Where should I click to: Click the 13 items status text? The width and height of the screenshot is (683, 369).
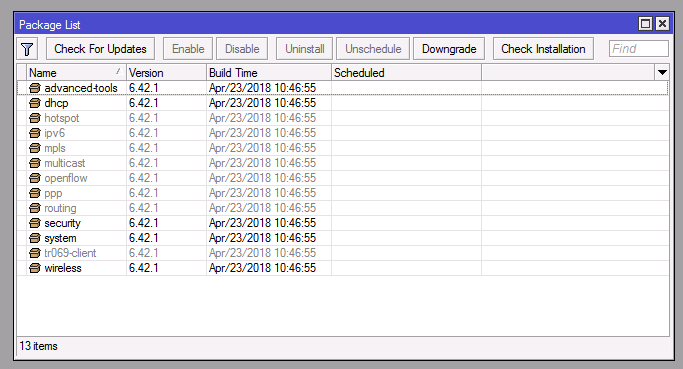pos(38,346)
